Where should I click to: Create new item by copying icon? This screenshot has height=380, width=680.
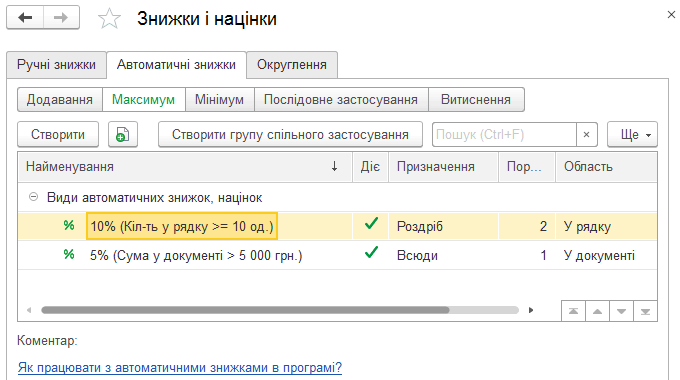click(x=123, y=134)
